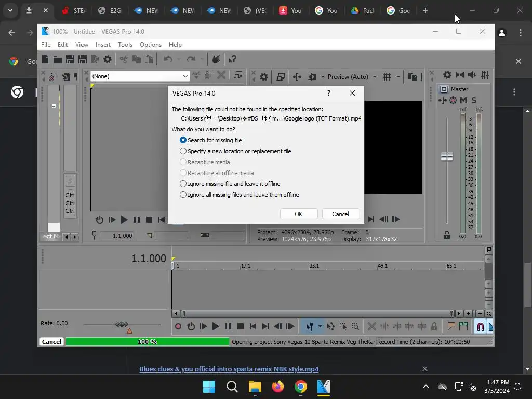Open Master bus audio properties gear

point(447,75)
